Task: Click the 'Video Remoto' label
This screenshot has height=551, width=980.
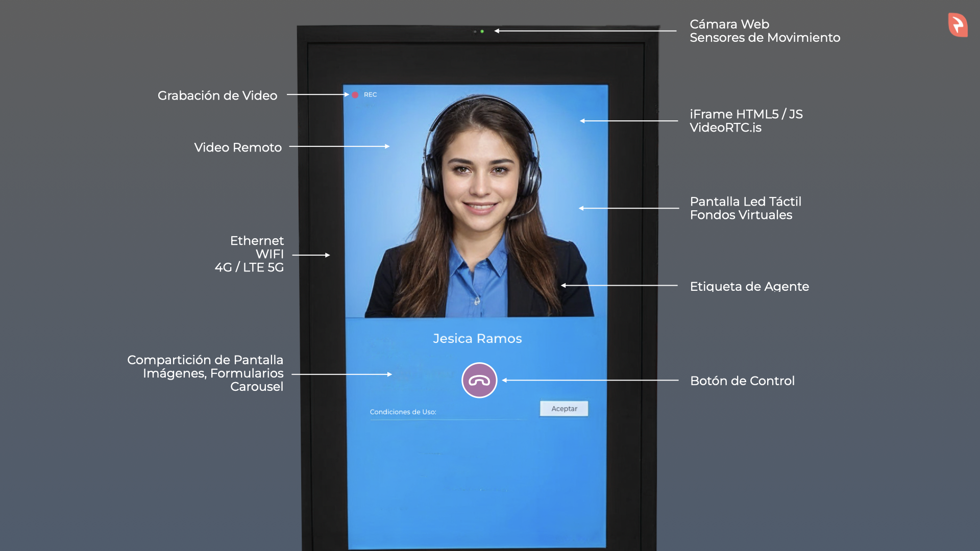Action: point(238,147)
